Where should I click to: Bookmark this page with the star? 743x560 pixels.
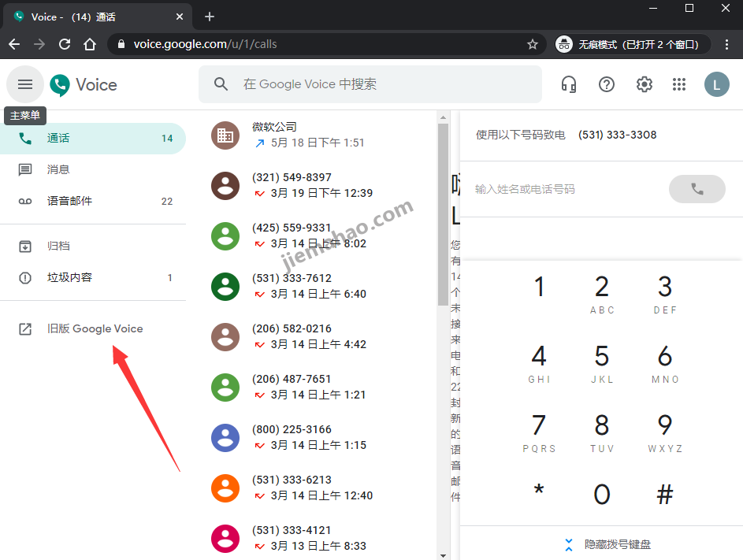[533, 44]
